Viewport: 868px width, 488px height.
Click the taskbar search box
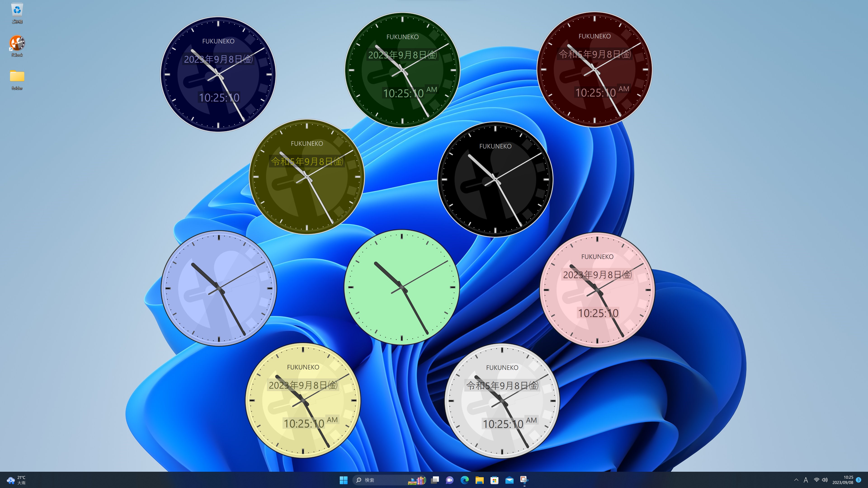pos(381,480)
